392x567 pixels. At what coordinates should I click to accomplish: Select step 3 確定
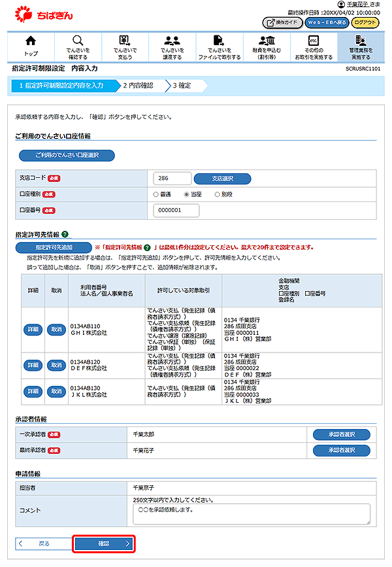[x=182, y=86]
